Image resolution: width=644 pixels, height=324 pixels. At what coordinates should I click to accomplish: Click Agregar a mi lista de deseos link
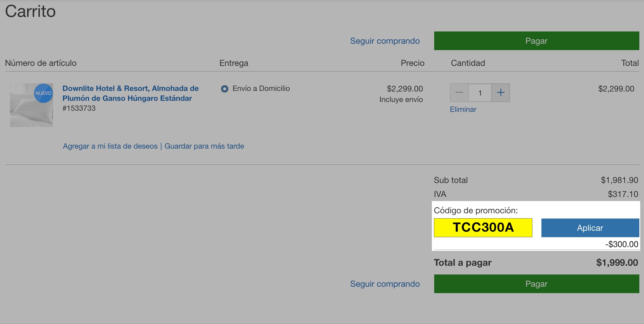coord(109,146)
